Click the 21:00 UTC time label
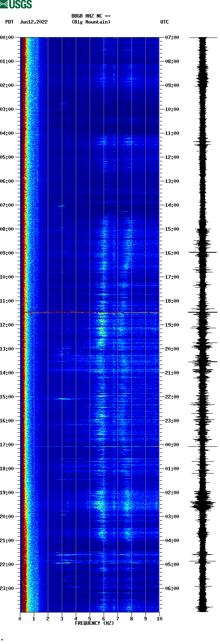Screen dimensions: 220x644 172,373
